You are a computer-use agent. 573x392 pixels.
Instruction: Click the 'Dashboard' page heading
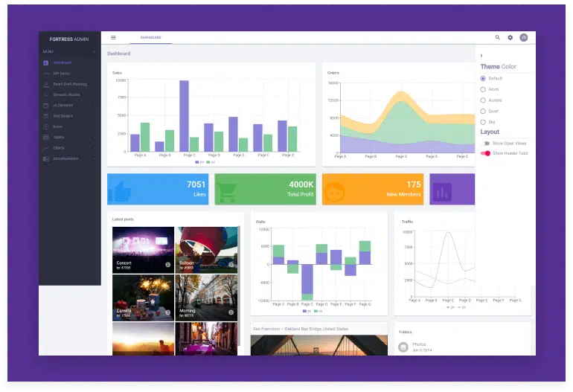coord(119,54)
